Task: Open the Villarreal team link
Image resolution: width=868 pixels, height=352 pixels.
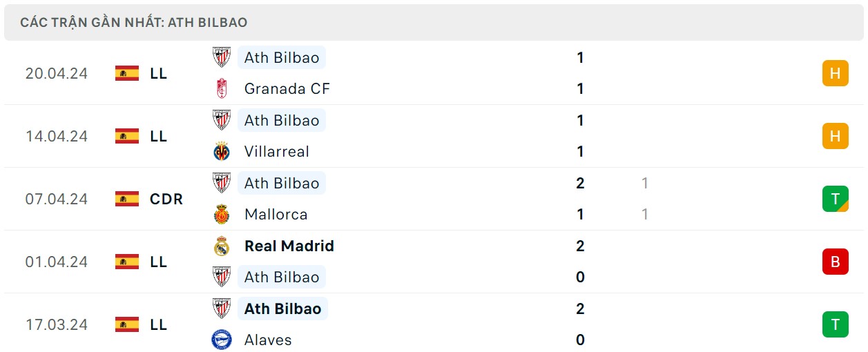Action: (x=276, y=151)
